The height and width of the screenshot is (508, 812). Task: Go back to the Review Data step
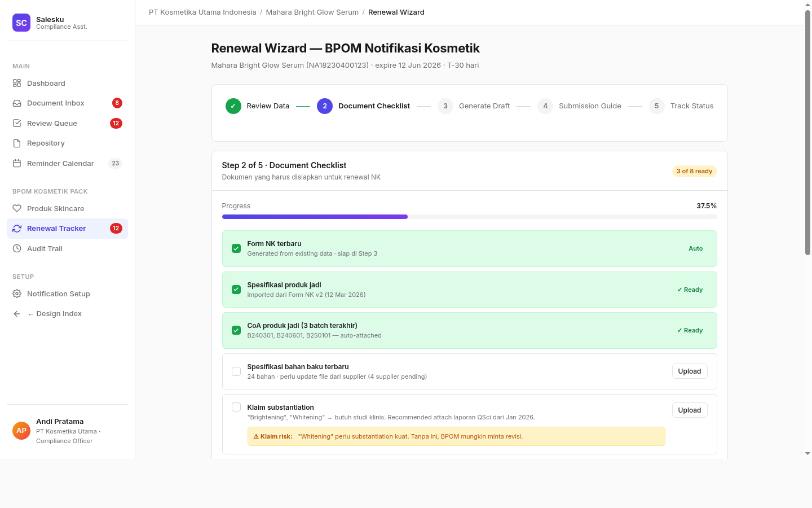click(258, 106)
